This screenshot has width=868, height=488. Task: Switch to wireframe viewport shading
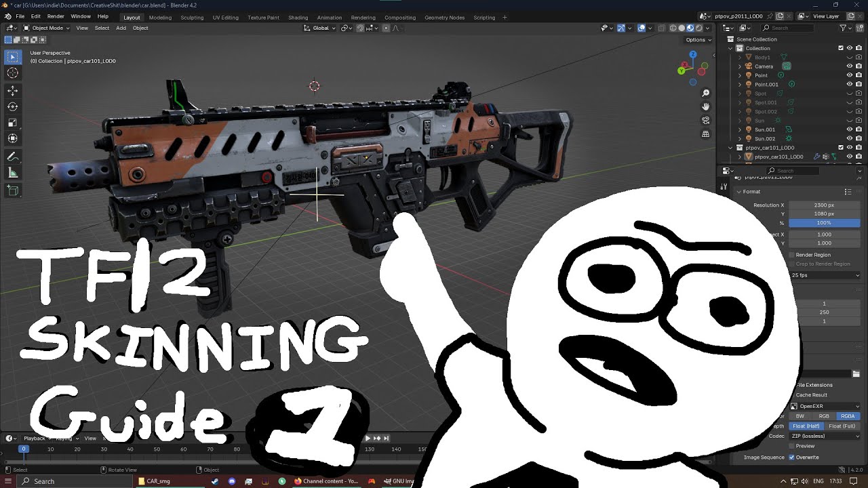(x=673, y=28)
